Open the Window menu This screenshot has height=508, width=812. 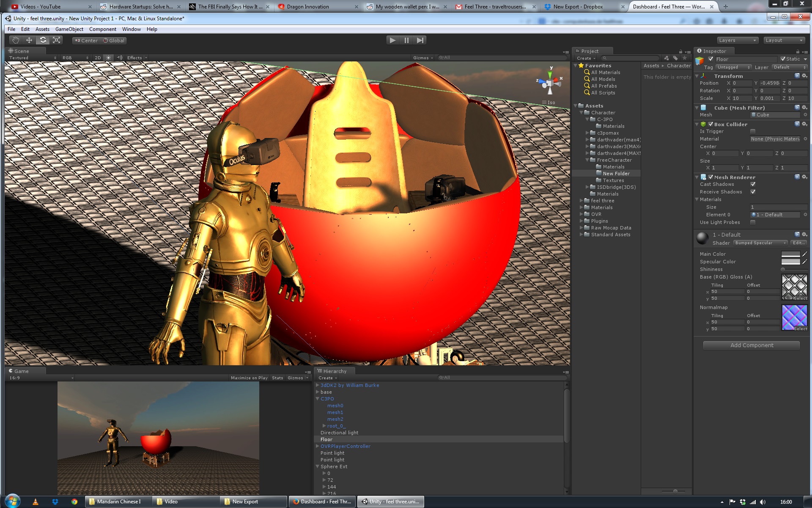coord(131,29)
